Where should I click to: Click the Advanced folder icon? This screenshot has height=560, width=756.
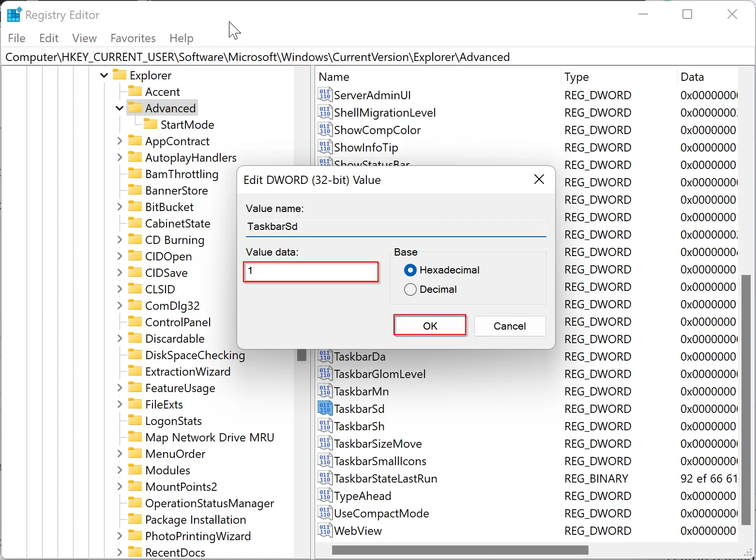pos(135,107)
